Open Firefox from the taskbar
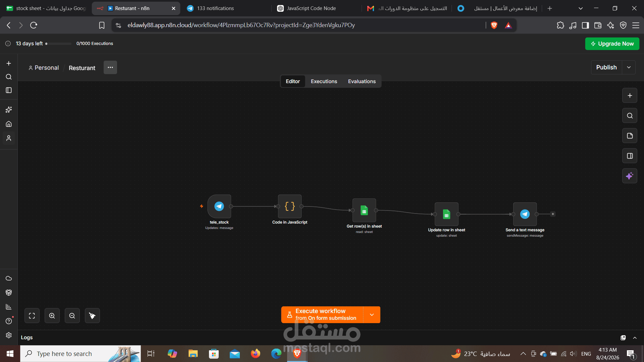 click(255, 354)
